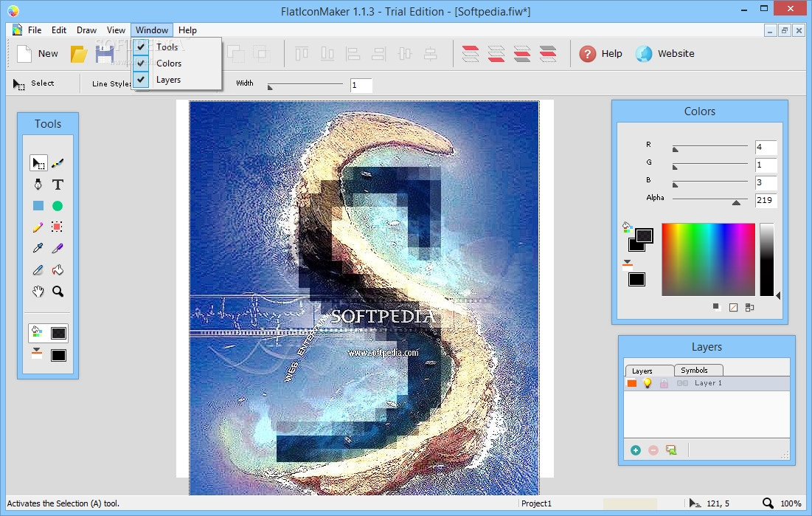Screen dimensions: 812x516
Task: Select the Selection arrow tool in Tools panel
Action: pos(38,163)
